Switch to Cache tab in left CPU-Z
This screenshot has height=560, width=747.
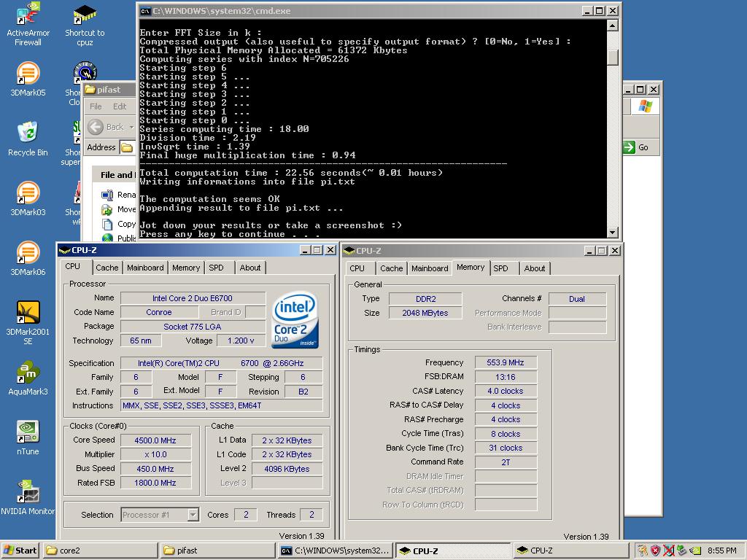click(x=107, y=268)
